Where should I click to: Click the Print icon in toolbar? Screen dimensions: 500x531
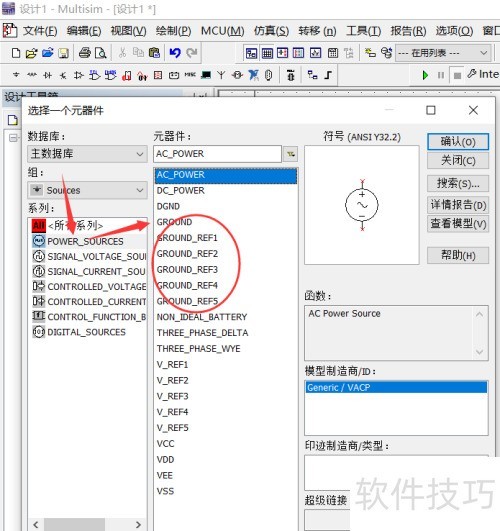coord(85,53)
